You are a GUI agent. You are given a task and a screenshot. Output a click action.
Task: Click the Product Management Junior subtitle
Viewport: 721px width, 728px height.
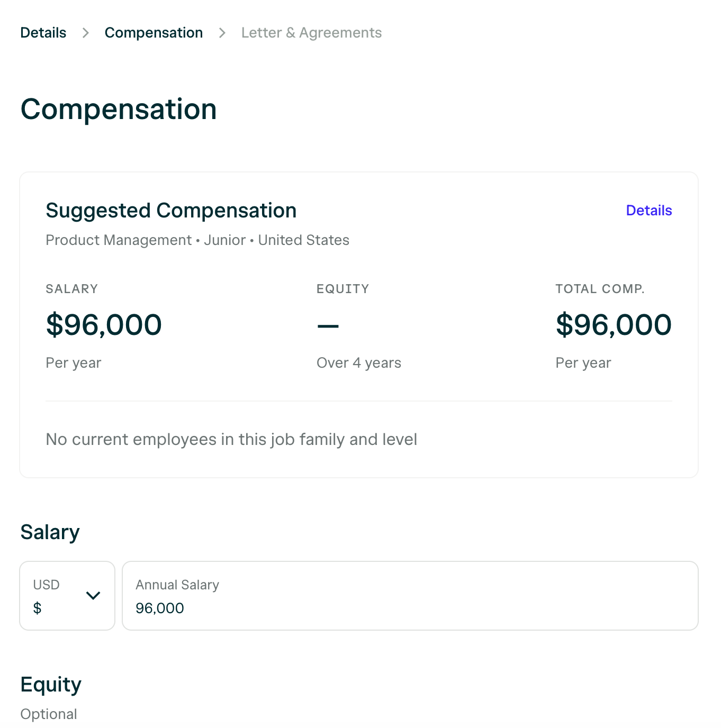(x=197, y=240)
